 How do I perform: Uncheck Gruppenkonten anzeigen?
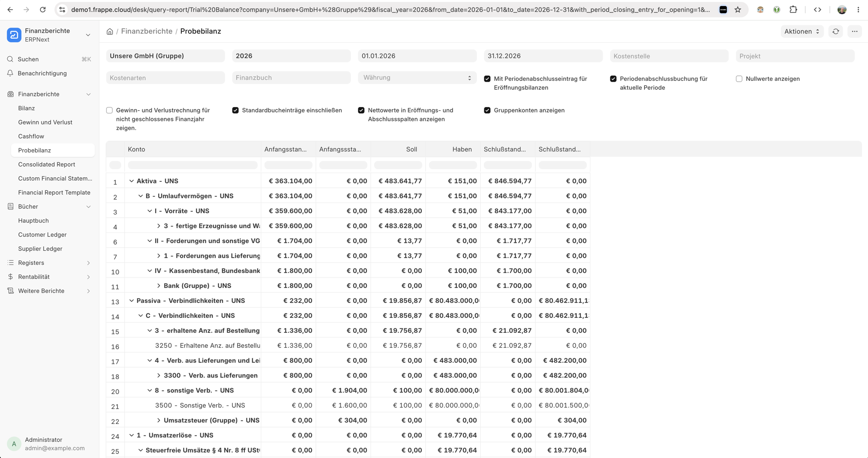point(488,110)
